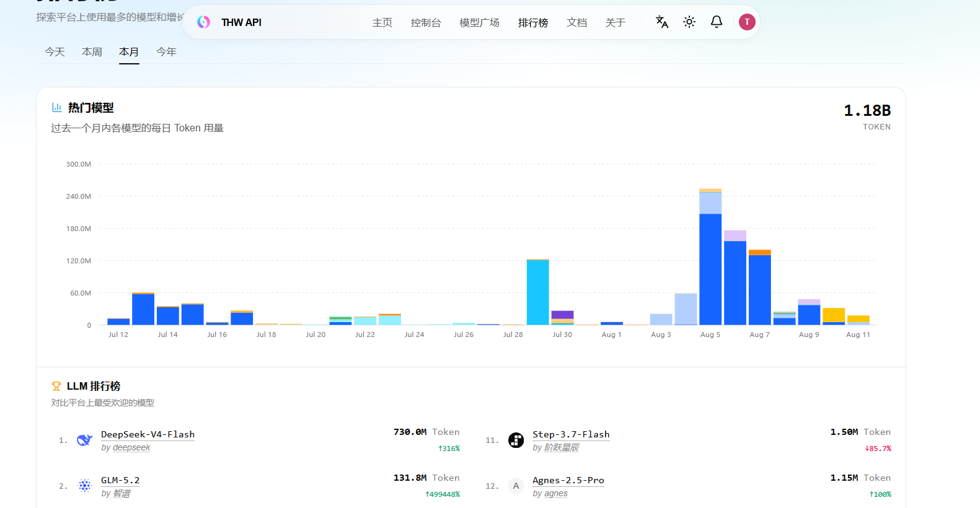The height and width of the screenshot is (508, 980).
Task: Open the DeepSeek-V4-Flash model link
Action: 148,434
